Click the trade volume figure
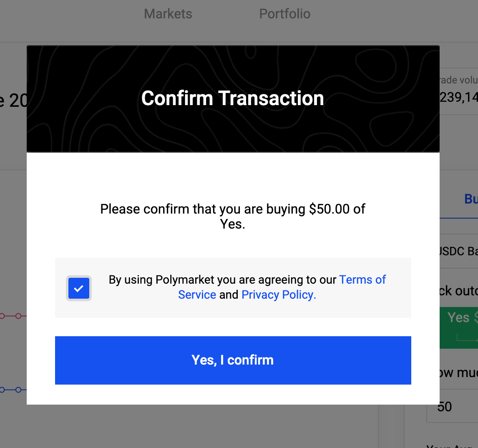Viewport: 478px width, 448px height. click(459, 98)
